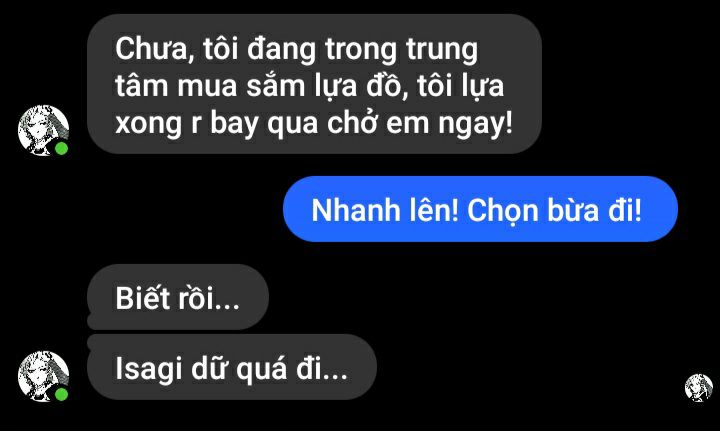Click green online status dot on lower avatar

62,394
